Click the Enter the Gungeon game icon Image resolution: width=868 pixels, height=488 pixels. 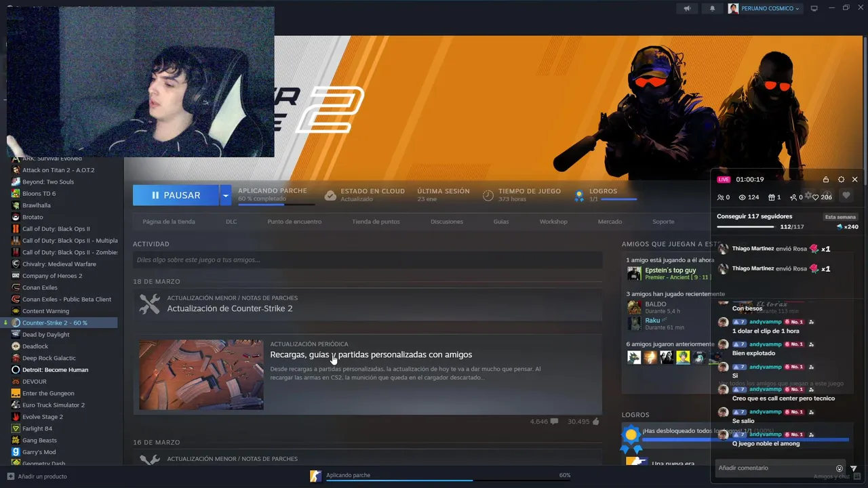pos(16,393)
